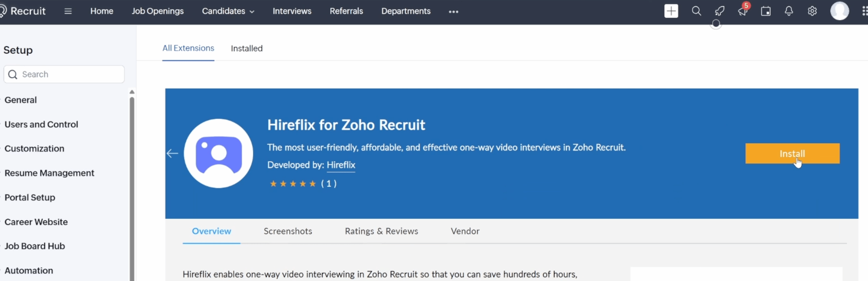Open the settings gear icon
868x281 pixels.
click(x=812, y=11)
